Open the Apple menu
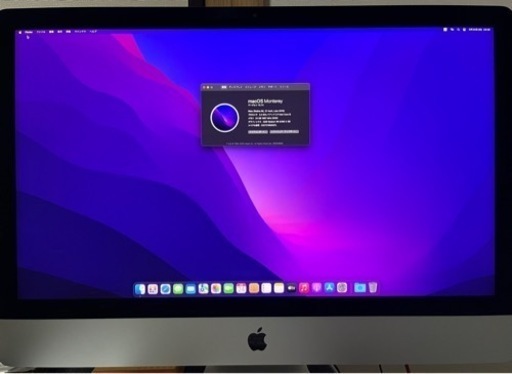Screen dimensions: 512x374 (x=20, y=32)
